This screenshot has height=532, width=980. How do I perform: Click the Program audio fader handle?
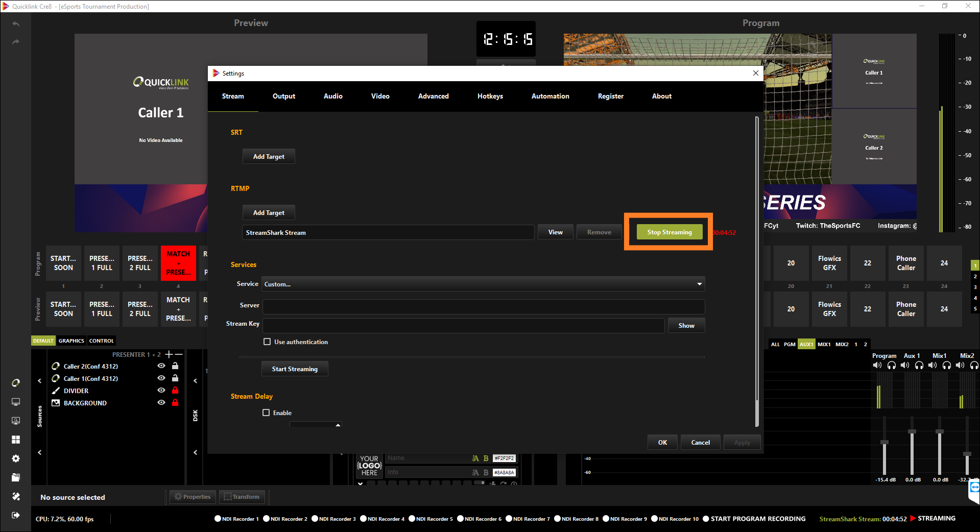pyautogui.click(x=885, y=442)
